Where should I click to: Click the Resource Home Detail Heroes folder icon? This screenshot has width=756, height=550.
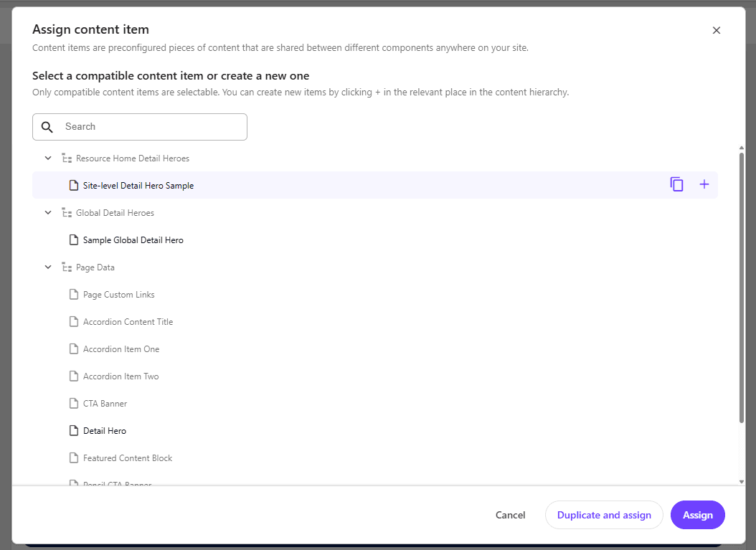pyautogui.click(x=67, y=157)
